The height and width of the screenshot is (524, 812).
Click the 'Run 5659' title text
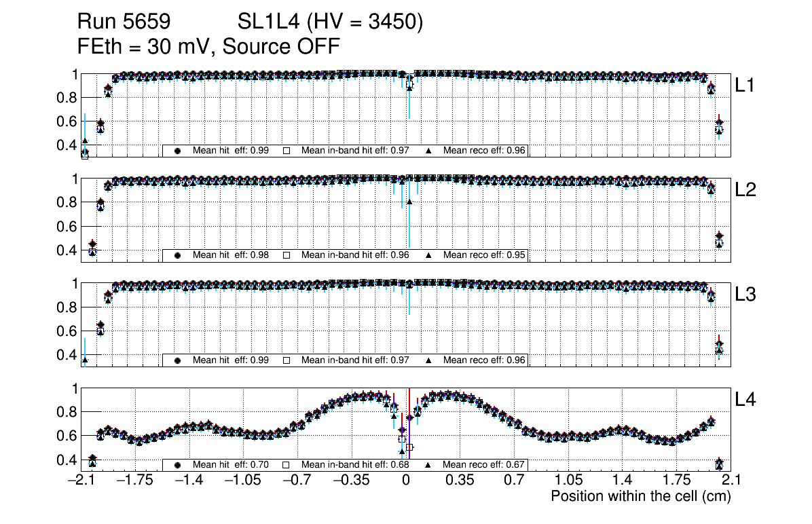pos(123,22)
